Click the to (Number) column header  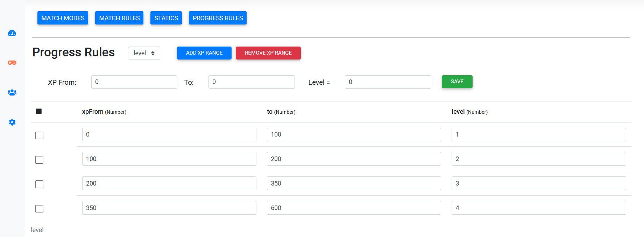pos(281,112)
